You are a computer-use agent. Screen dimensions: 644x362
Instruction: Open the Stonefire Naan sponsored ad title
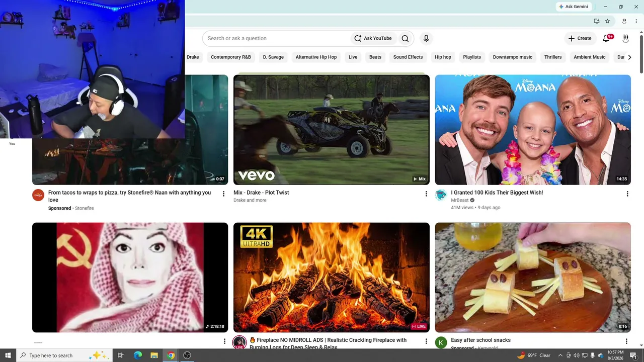coord(130,196)
